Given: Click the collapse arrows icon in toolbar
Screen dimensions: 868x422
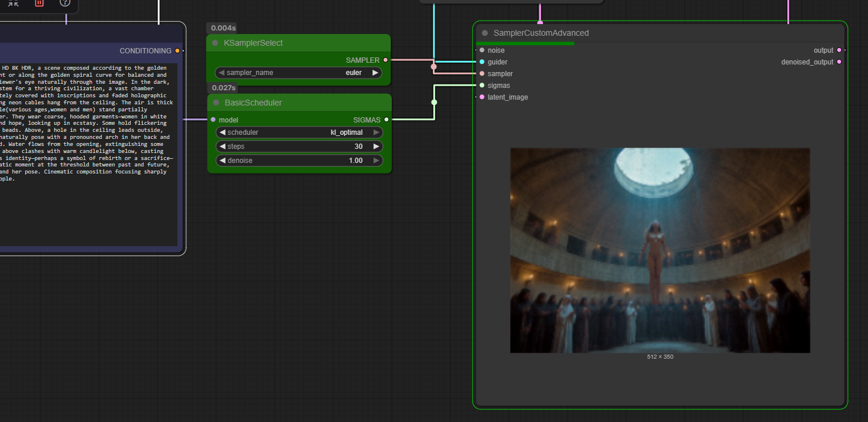Looking at the screenshot, I should click(13, 2).
